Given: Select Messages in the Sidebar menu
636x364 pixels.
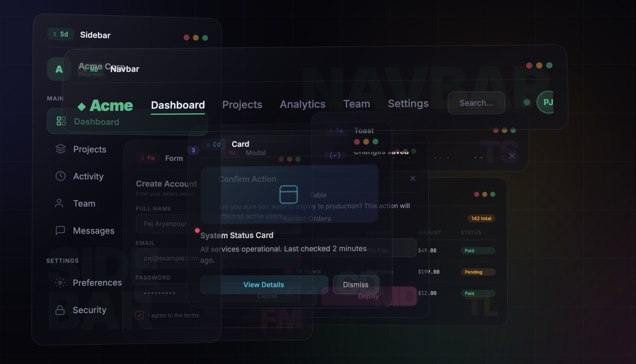Looking at the screenshot, I should (94, 231).
